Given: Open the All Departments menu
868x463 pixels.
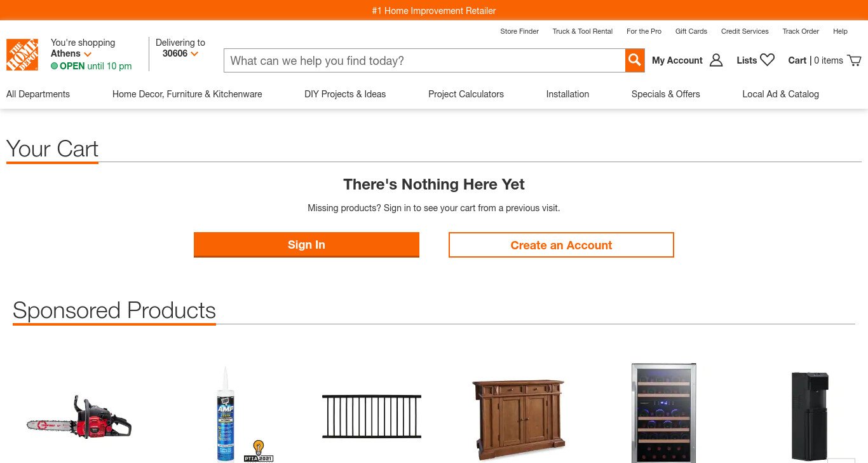Looking at the screenshot, I should pos(38,94).
